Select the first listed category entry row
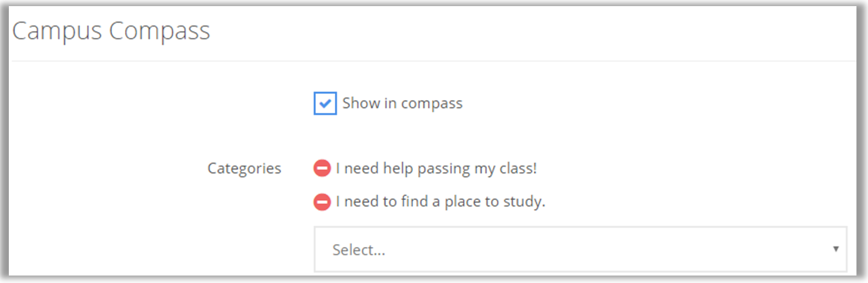This screenshot has height=283, width=868. [x=436, y=168]
